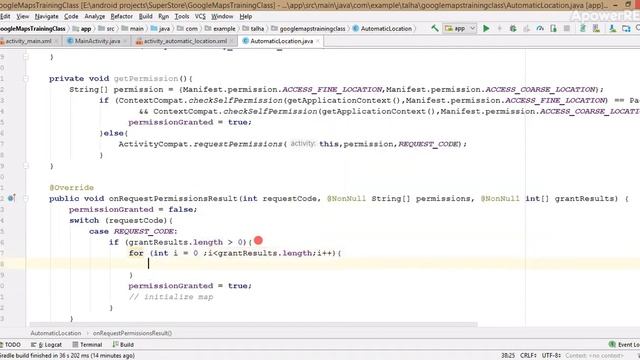
Task: Open the Navigate menu
Action: tap(47, 16)
